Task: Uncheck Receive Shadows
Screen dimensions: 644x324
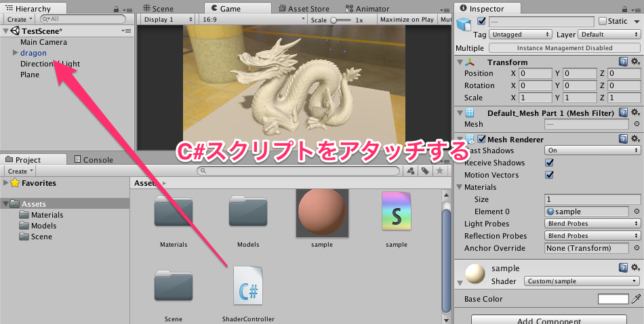Action: click(549, 163)
